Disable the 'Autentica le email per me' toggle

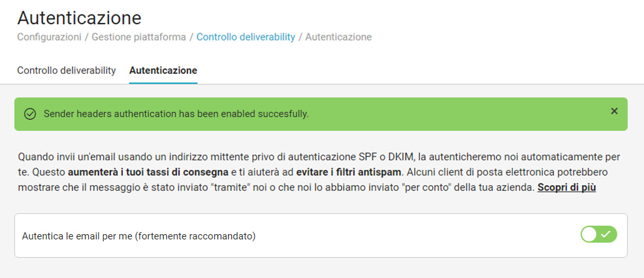[598, 234]
